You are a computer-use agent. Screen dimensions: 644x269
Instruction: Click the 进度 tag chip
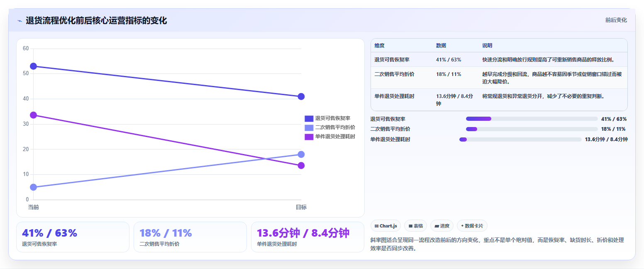coord(442,226)
